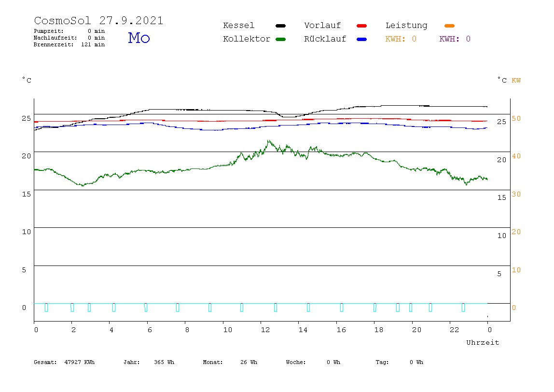Click the left temperature axis label "25"

click(x=27, y=118)
